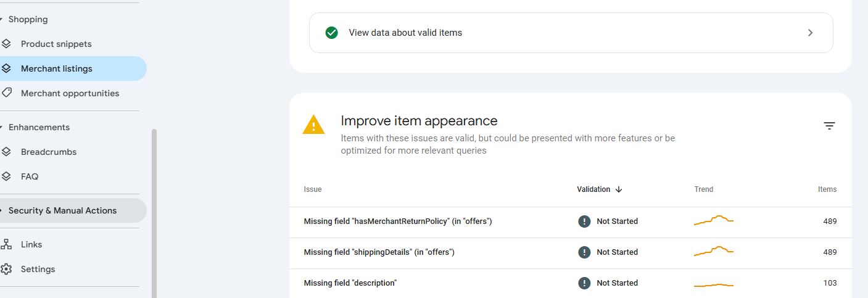Sort by Validation column arrow
The width and height of the screenshot is (868, 298).
point(619,189)
